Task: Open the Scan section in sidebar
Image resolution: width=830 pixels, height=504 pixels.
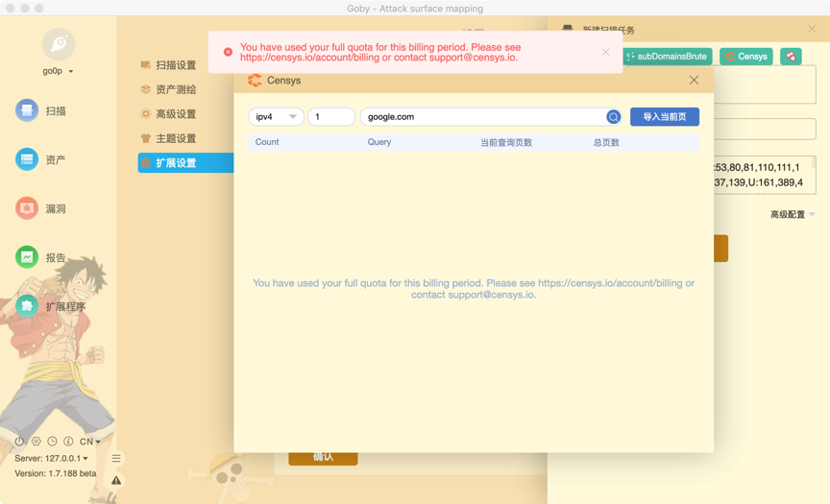Action: [41, 111]
